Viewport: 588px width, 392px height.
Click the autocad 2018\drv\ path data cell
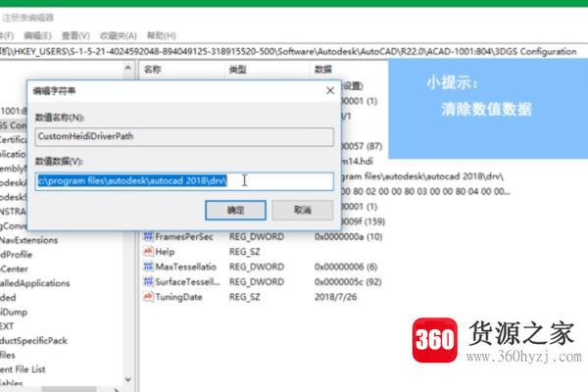(x=422, y=176)
